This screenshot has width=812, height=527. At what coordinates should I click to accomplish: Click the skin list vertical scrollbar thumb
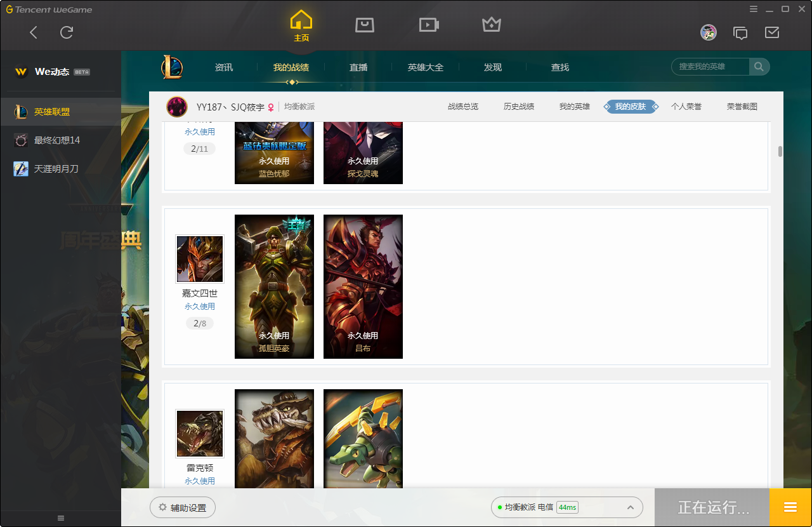[780, 151]
